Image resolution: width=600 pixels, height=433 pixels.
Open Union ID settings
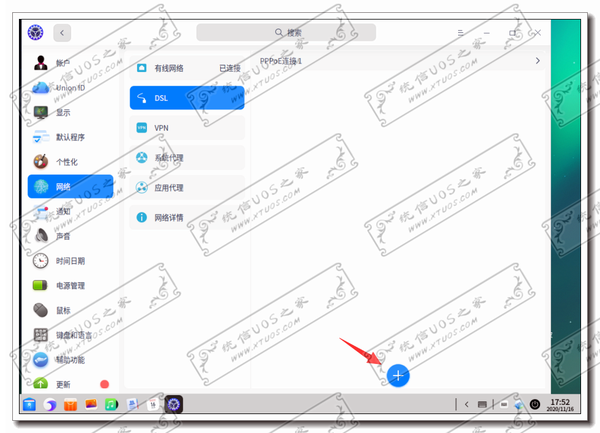tap(70, 88)
